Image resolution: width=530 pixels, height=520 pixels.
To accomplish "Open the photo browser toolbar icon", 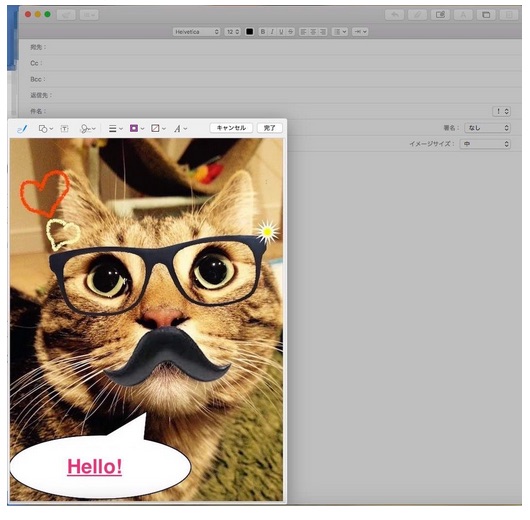I will pyautogui.click(x=486, y=15).
